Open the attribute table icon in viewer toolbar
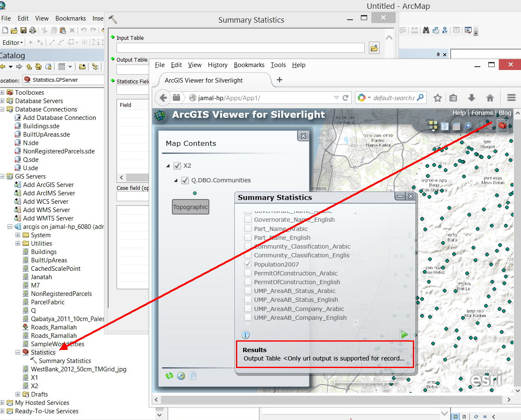Screen dimensions: 521x420 point(456,126)
